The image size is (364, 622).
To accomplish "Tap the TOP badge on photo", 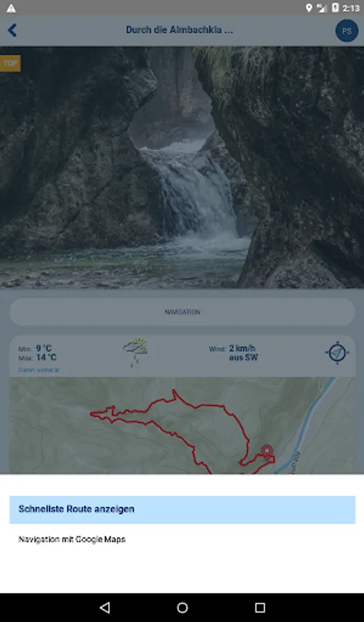I will (10, 64).
